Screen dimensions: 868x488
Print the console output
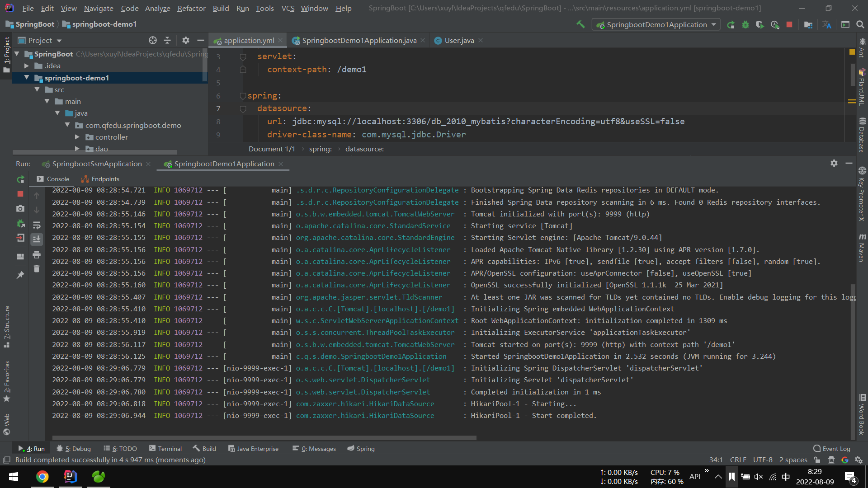point(37,254)
